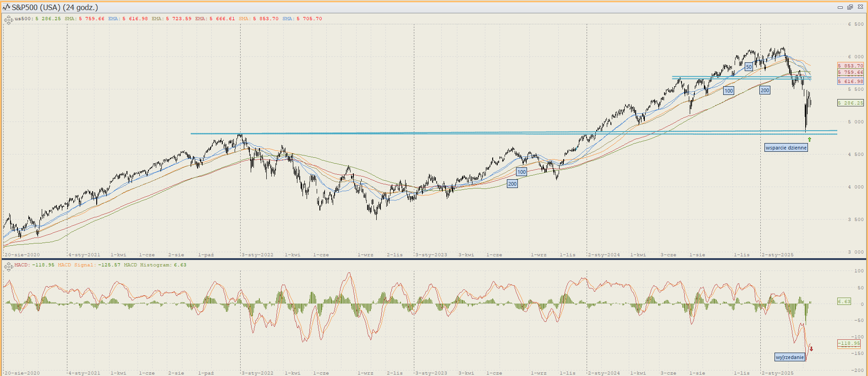Click the 6.63 histogram value tag on the MACD axis
868x376 pixels.
pos(844,302)
